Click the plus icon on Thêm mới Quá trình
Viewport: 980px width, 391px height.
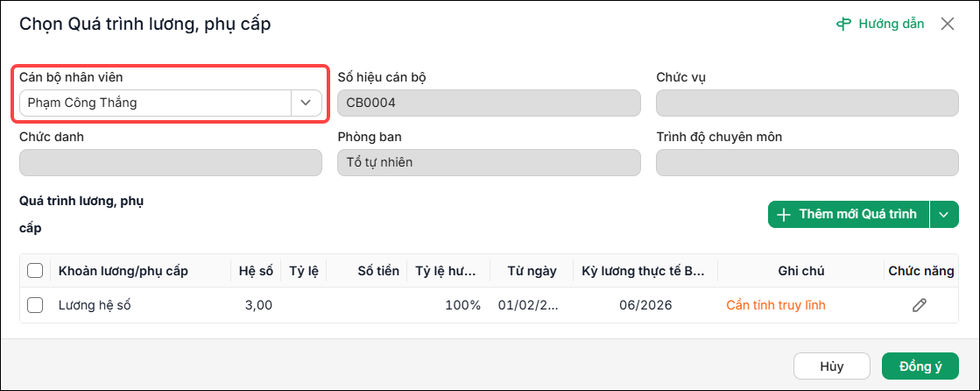784,215
